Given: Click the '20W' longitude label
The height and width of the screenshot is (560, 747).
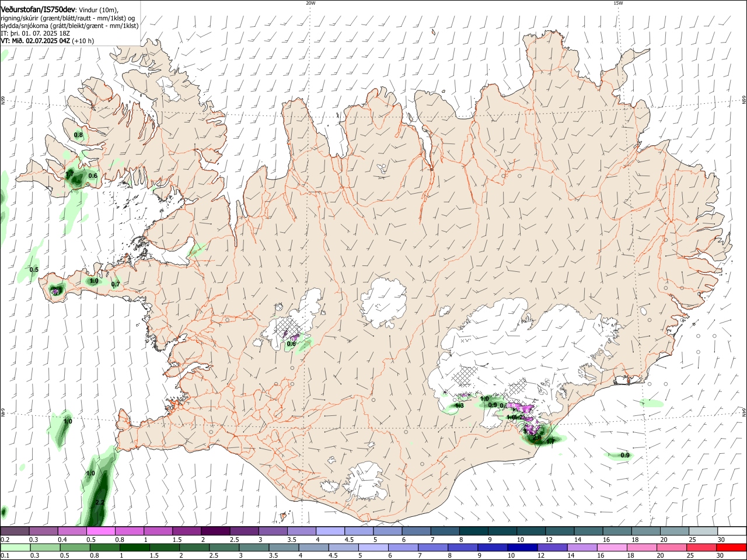Looking at the screenshot, I should pyautogui.click(x=310, y=3).
